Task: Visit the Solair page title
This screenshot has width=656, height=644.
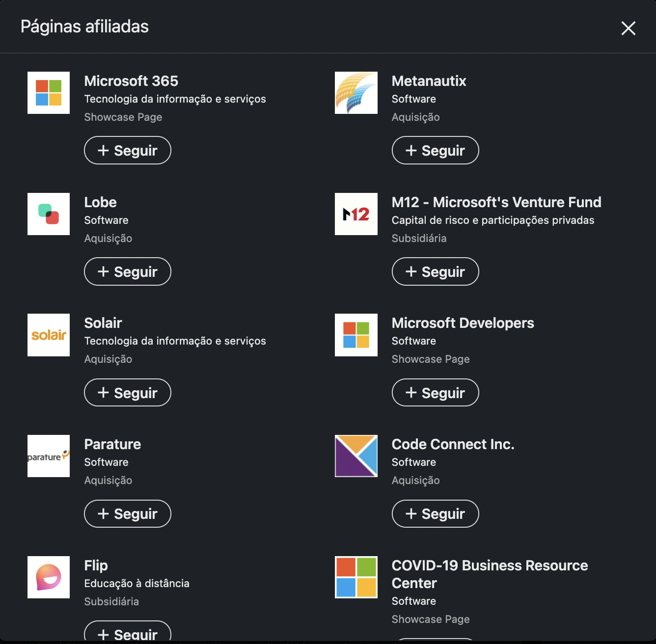Action: click(103, 323)
